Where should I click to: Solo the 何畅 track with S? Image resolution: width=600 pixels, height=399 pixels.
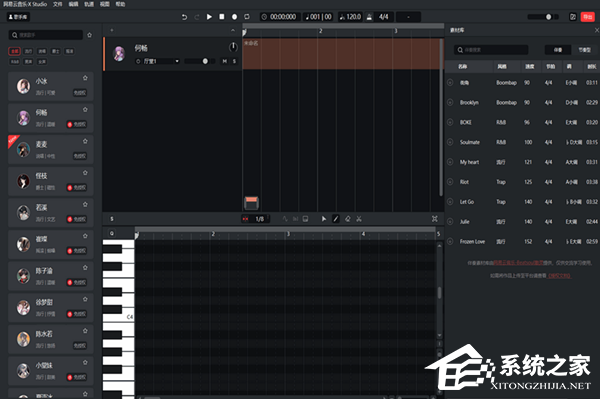pyautogui.click(x=234, y=61)
